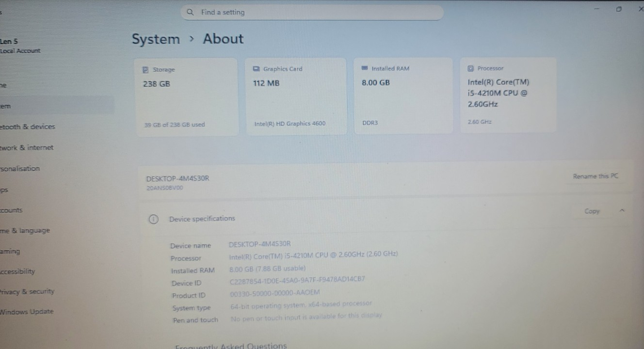Viewport: 644px width, 349px height.
Task: Click the Local Account profile name
Action: tap(20, 51)
